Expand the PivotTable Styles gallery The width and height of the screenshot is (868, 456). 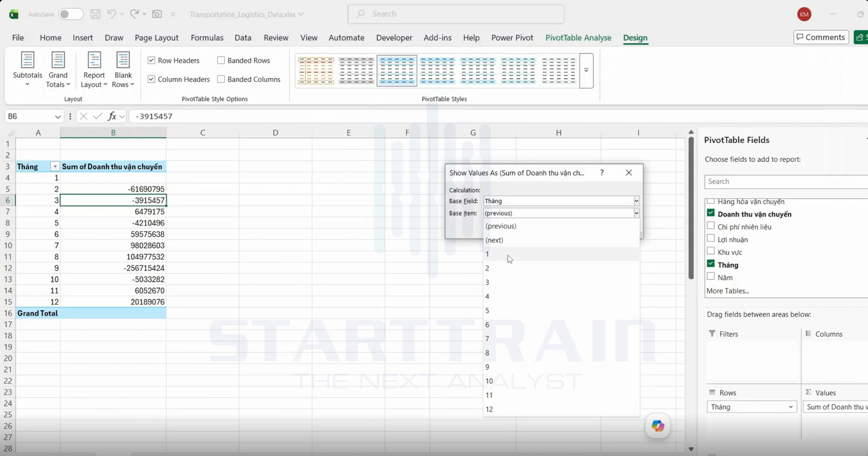pyautogui.click(x=586, y=71)
